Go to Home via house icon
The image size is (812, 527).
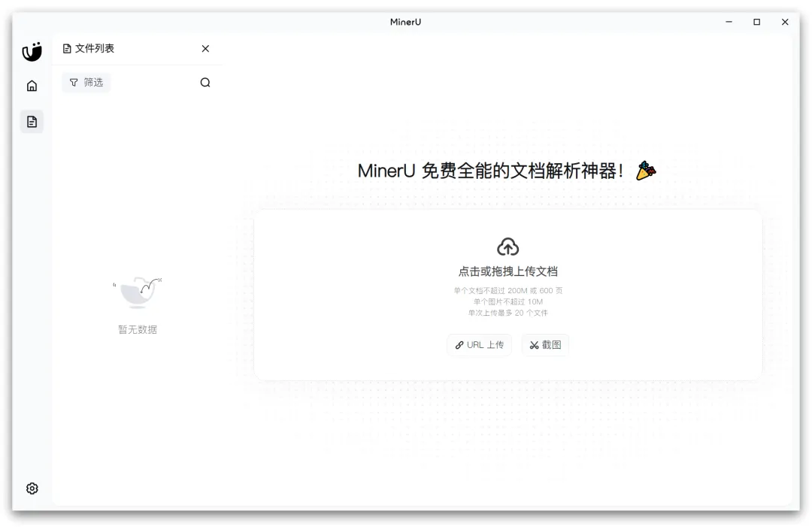[32, 86]
